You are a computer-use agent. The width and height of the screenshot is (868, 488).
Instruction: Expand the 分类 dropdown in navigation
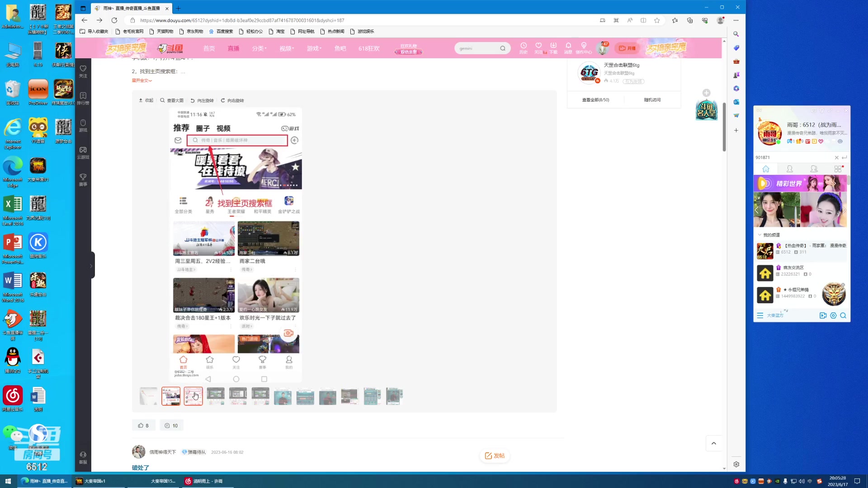[x=259, y=48]
